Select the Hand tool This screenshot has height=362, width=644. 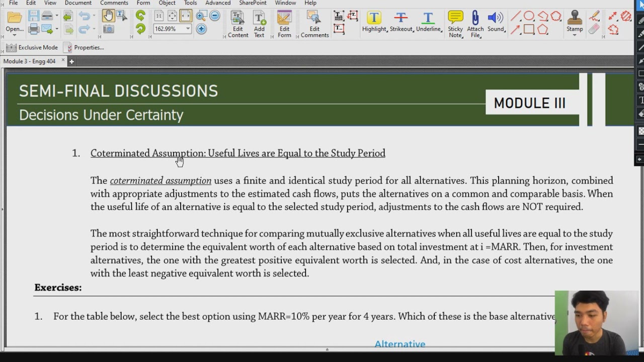pos(108,16)
